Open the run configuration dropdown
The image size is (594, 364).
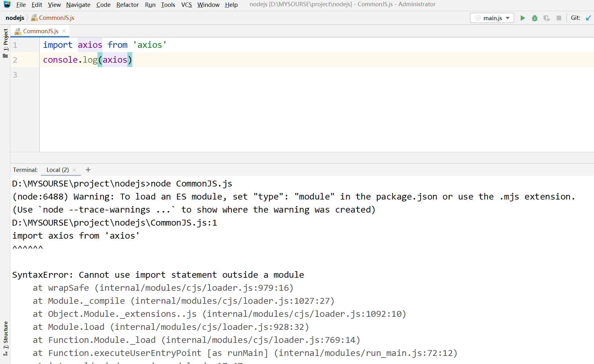point(508,18)
